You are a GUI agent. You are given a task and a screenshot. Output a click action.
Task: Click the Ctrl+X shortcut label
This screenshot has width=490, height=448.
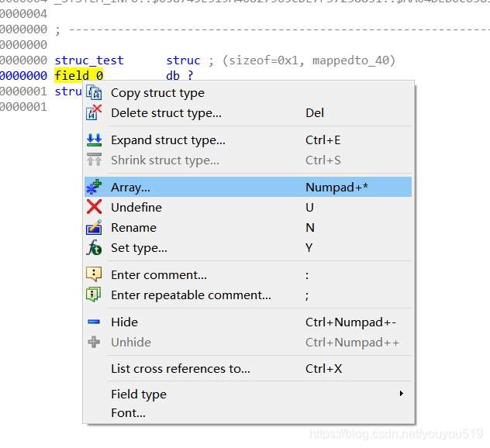323,369
